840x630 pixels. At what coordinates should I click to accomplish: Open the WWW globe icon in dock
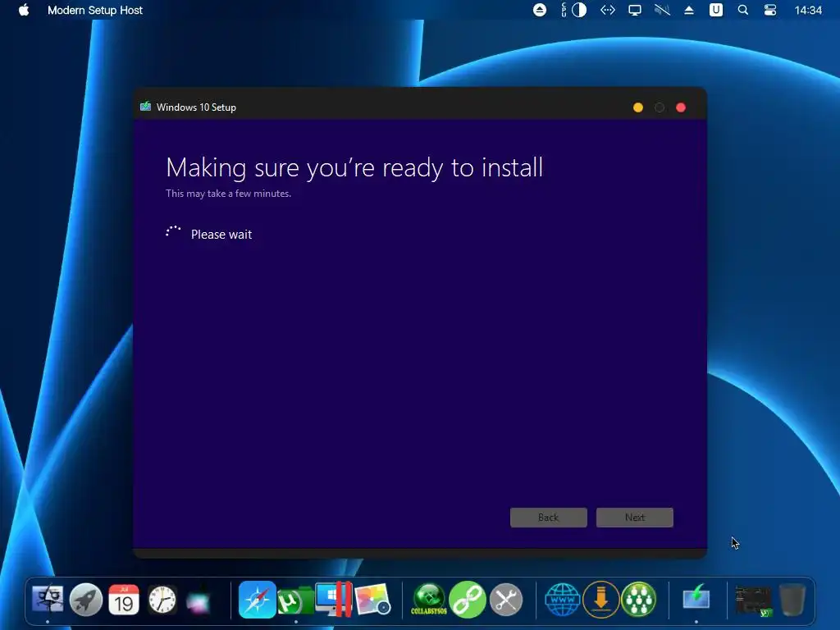pos(562,600)
